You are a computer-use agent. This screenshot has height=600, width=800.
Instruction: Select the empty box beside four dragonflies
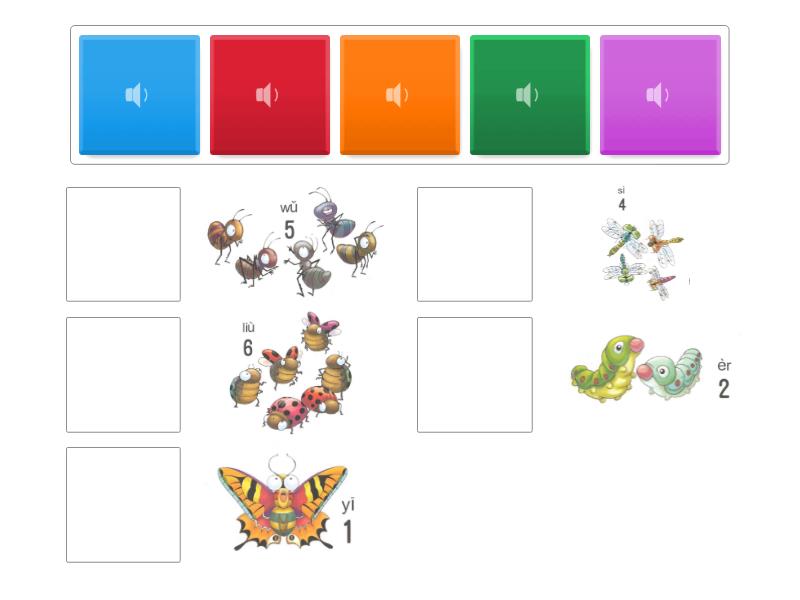point(475,244)
